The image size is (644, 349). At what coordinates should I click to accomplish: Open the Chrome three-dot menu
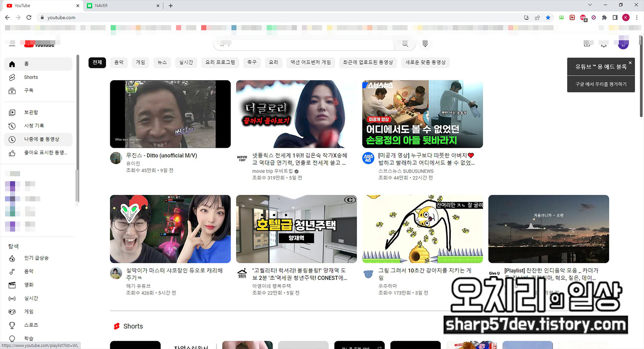point(637,18)
